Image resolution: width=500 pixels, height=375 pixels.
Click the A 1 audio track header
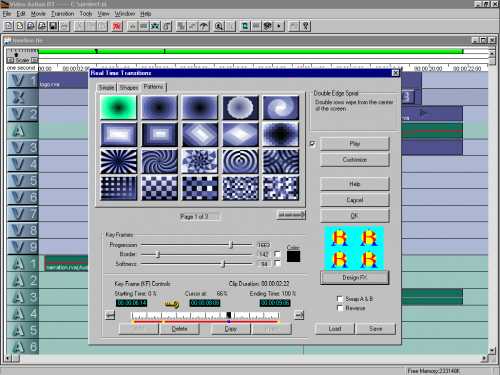23,264
